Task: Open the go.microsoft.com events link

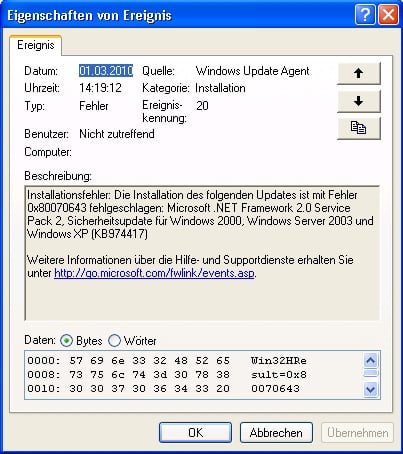Action: click(154, 273)
